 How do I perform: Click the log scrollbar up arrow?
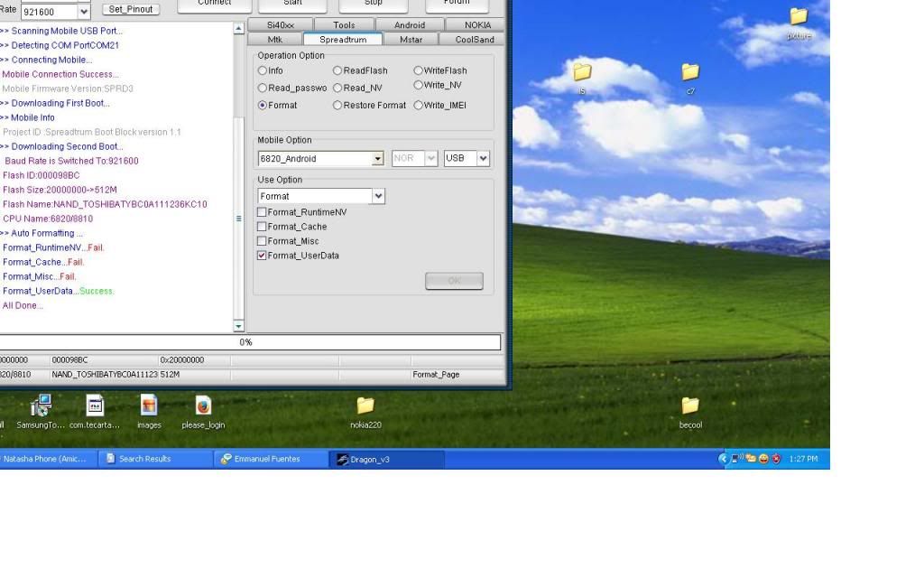[x=238, y=28]
